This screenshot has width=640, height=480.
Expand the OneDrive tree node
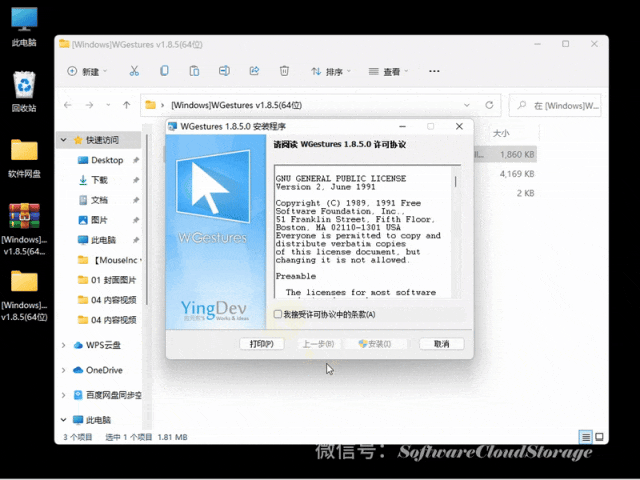(x=64, y=370)
